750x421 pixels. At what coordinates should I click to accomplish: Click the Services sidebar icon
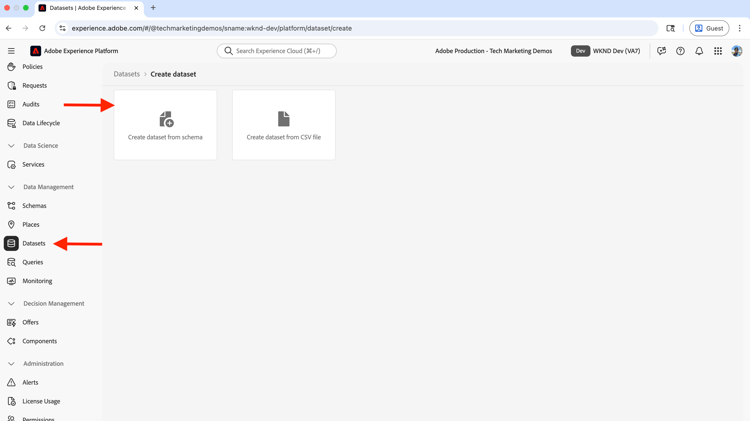coord(11,165)
